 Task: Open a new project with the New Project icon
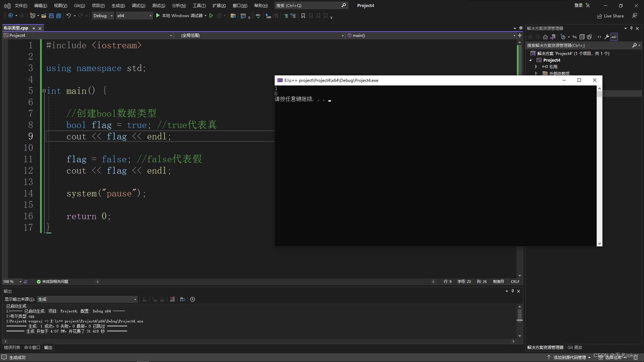point(33,15)
